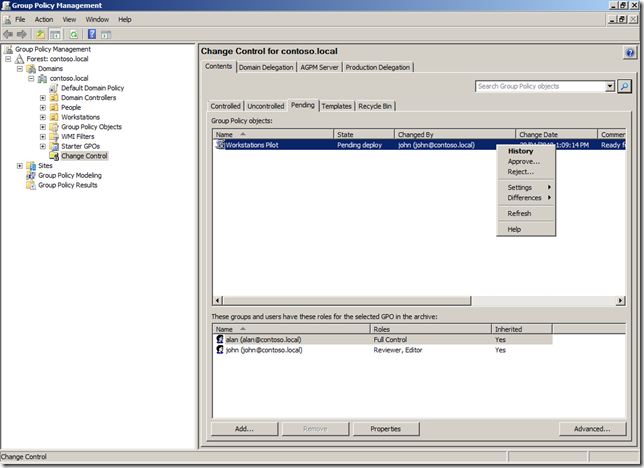
Task: Click the Advanced... button
Action: pyautogui.click(x=591, y=429)
